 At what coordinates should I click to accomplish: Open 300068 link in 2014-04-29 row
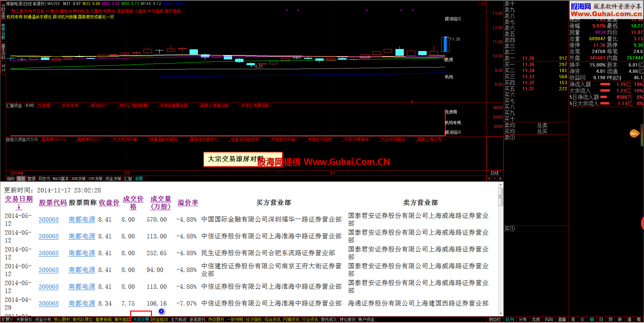(x=49, y=303)
